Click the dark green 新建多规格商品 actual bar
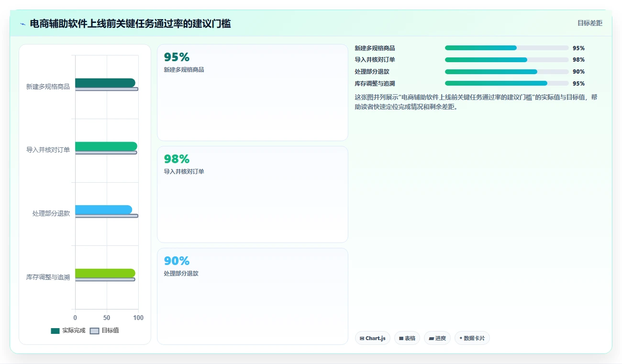 pos(105,83)
